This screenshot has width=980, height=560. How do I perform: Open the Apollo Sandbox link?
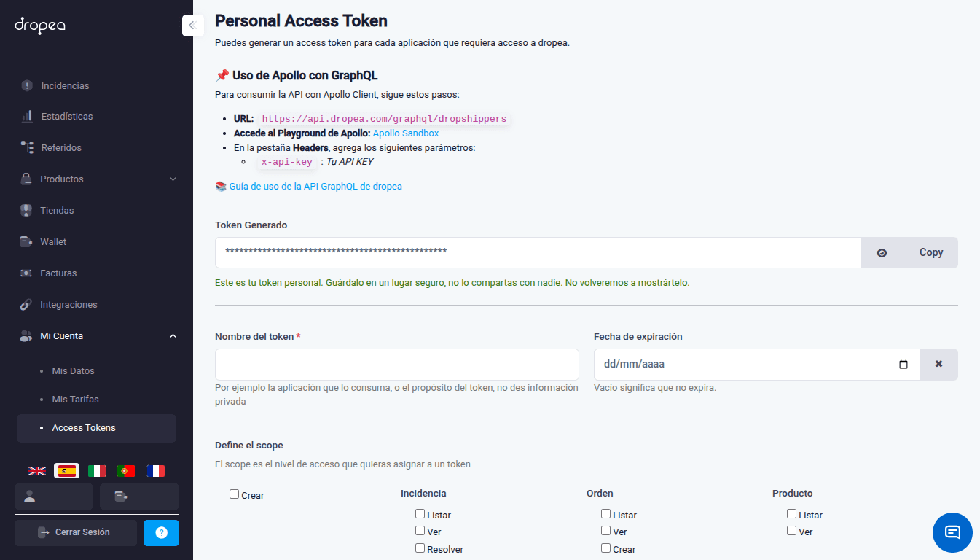406,133
